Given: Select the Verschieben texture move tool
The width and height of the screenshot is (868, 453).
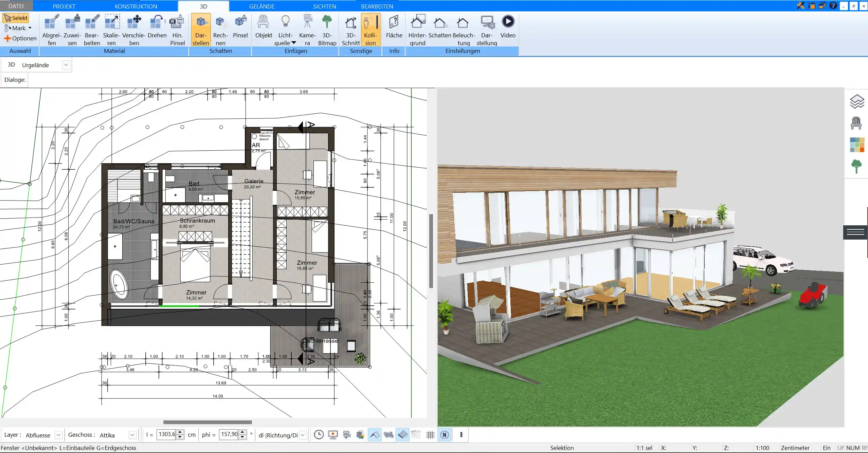Looking at the screenshot, I should 134,30.
